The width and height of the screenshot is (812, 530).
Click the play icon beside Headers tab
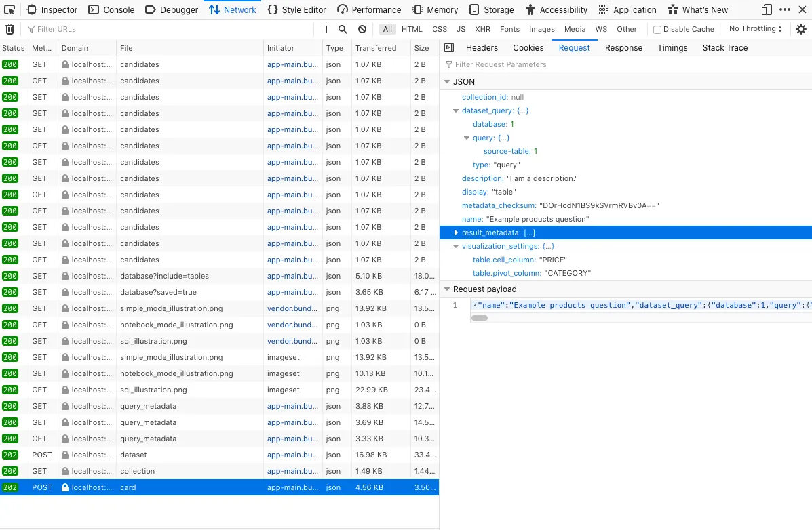tap(448, 47)
